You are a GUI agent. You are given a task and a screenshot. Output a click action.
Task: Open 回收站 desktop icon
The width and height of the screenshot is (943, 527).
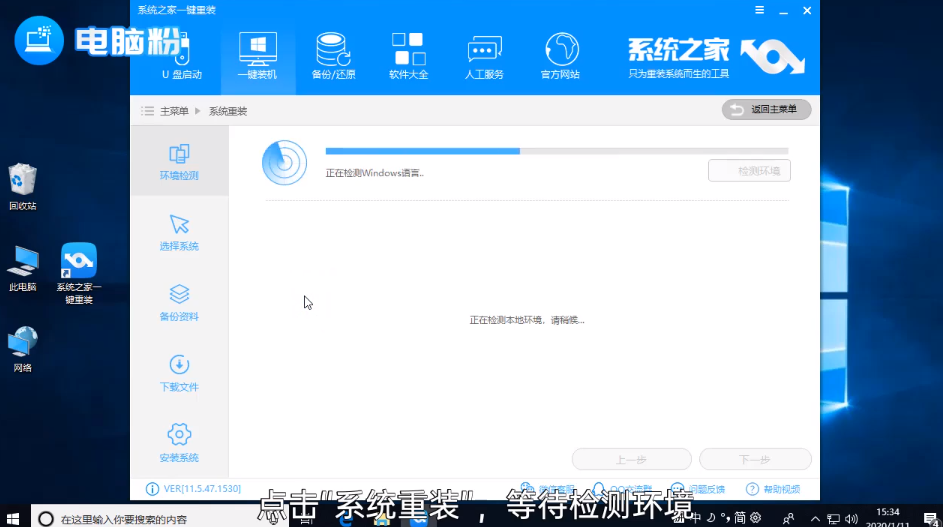pyautogui.click(x=23, y=187)
